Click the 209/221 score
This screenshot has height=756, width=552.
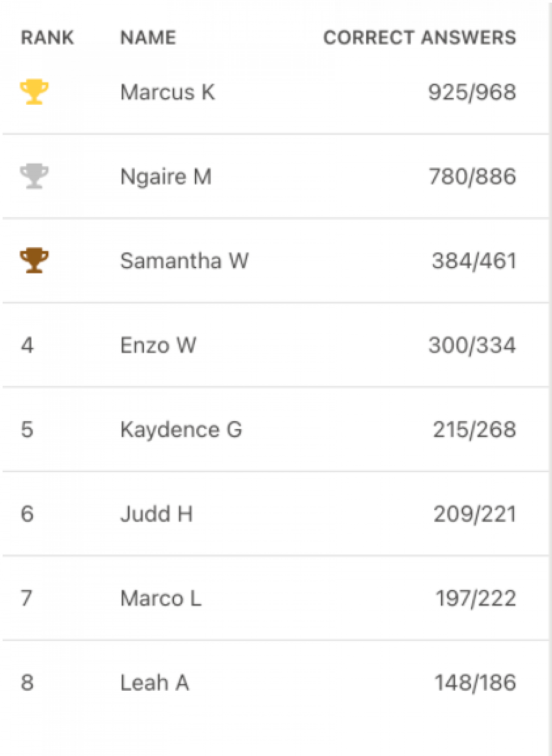click(474, 514)
